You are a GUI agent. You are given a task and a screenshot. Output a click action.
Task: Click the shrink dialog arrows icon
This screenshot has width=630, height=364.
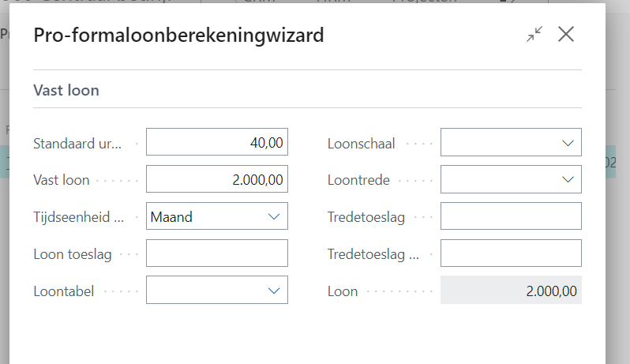click(535, 34)
